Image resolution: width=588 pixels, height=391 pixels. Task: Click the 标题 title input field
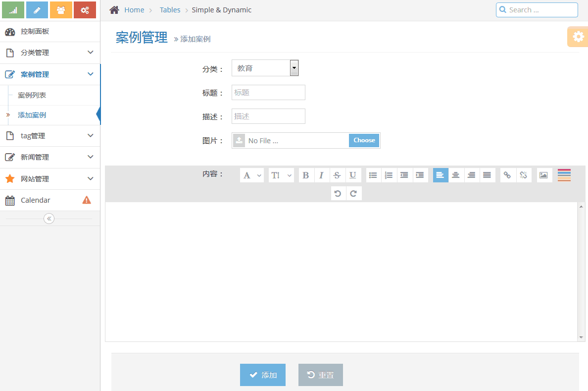(268, 93)
